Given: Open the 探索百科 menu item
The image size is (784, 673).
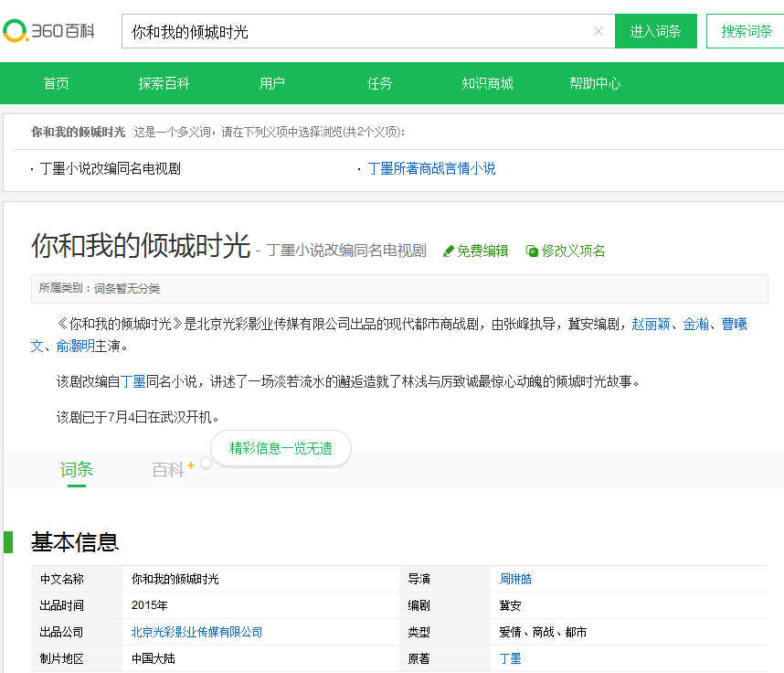Looking at the screenshot, I should coord(164,82).
